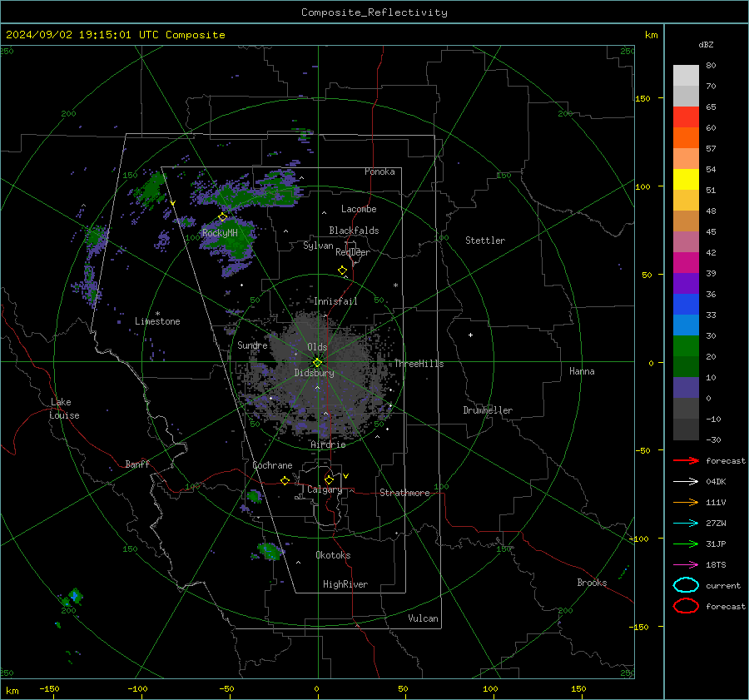The image size is (749, 700).
Task: Click the asterisk marker above Limestone
Action: pyautogui.click(x=157, y=314)
